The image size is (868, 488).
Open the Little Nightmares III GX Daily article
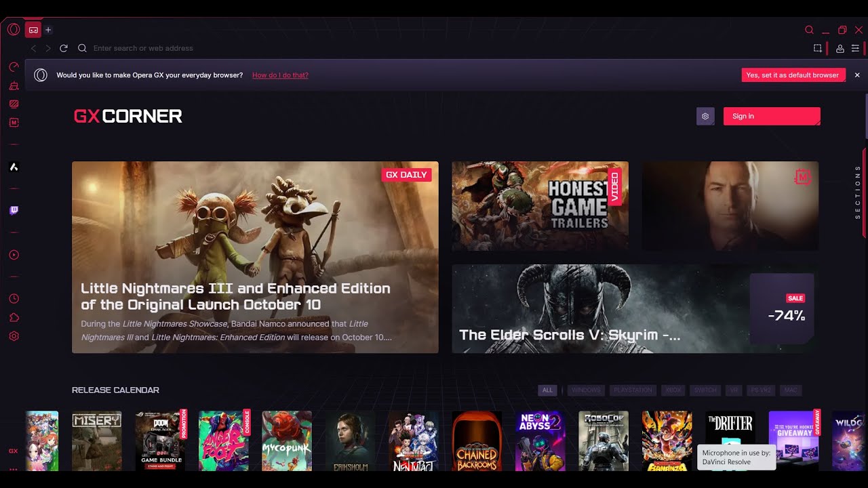click(255, 257)
